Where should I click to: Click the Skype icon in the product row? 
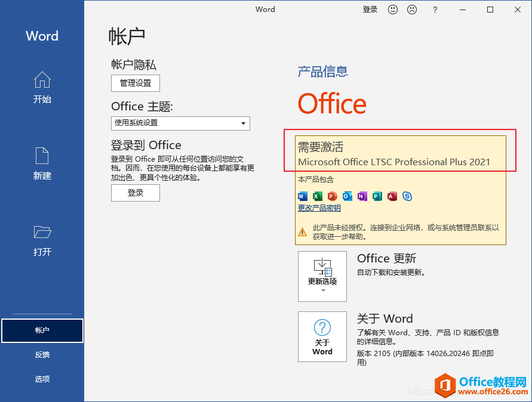(407, 196)
